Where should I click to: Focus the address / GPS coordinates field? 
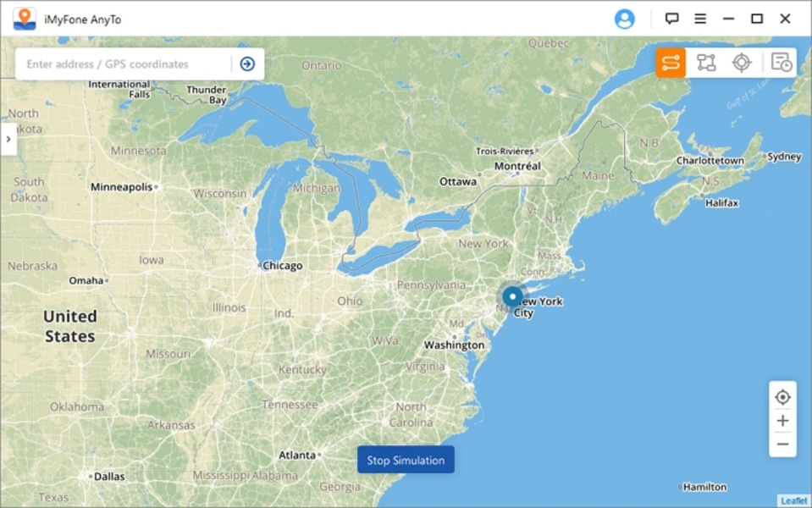(124, 64)
